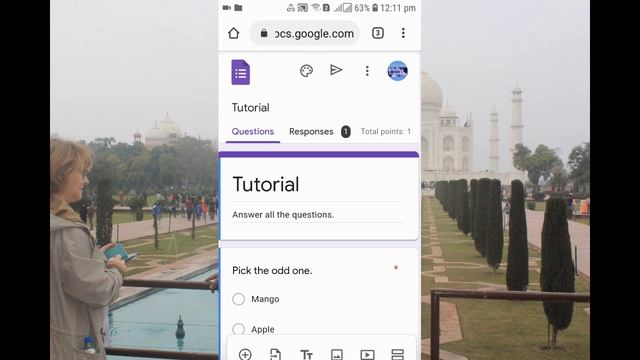Click the Import questions icon

tap(276, 354)
